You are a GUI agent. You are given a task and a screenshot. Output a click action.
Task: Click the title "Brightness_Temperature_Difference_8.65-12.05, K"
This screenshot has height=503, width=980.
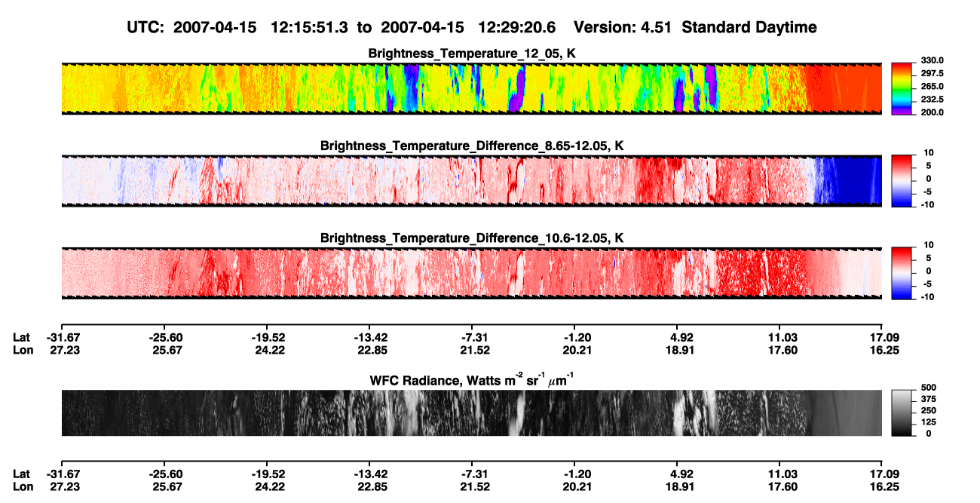coord(472,146)
